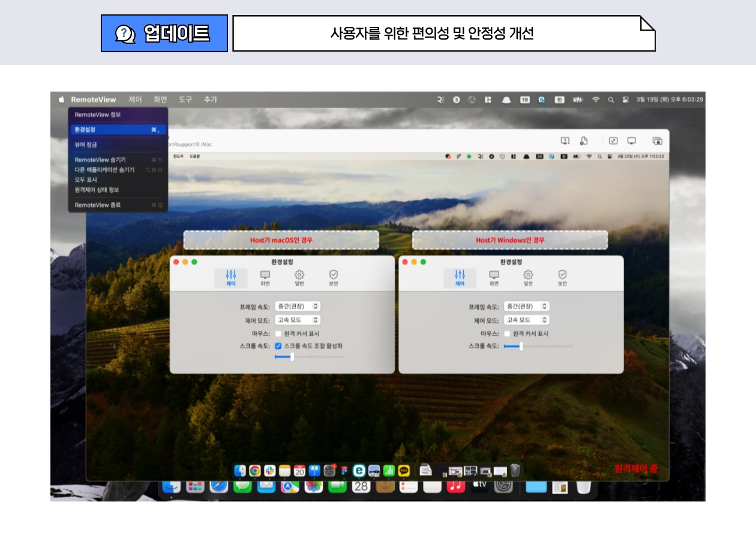Open System Settings in the local dock
The height and width of the screenshot is (535, 756).
tap(504, 487)
